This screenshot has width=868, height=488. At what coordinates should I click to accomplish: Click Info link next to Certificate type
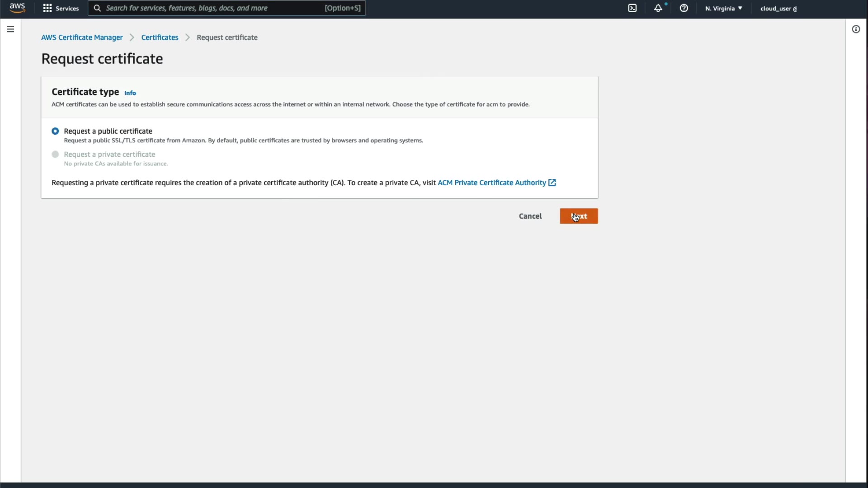[130, 93]
